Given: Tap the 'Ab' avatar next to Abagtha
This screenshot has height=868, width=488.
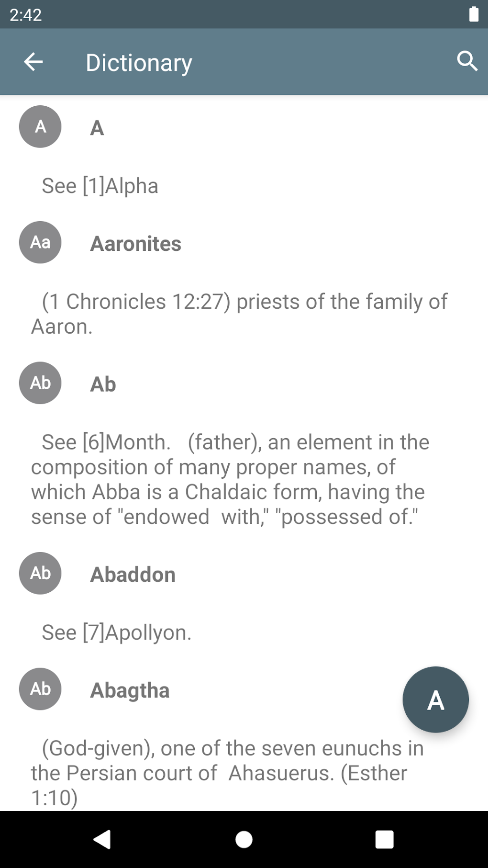Looking at the screenshot, I should click(40, 689).
